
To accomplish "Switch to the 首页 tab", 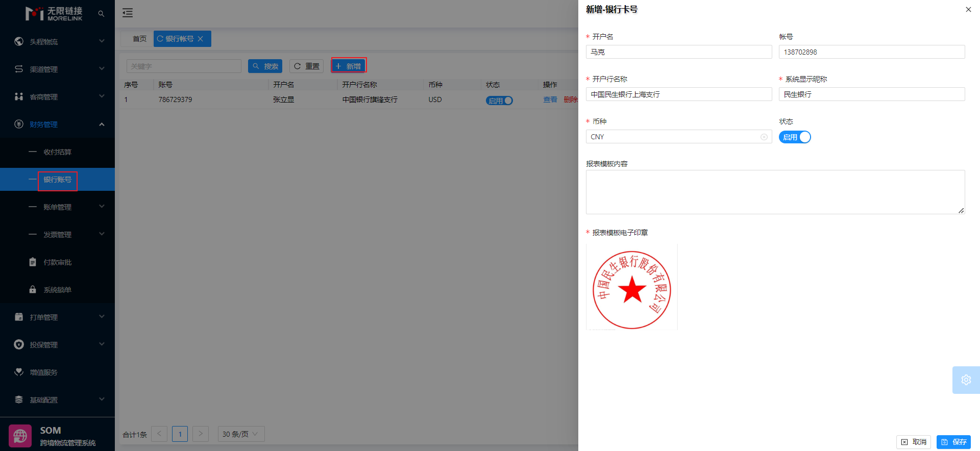I will [139, 39].
